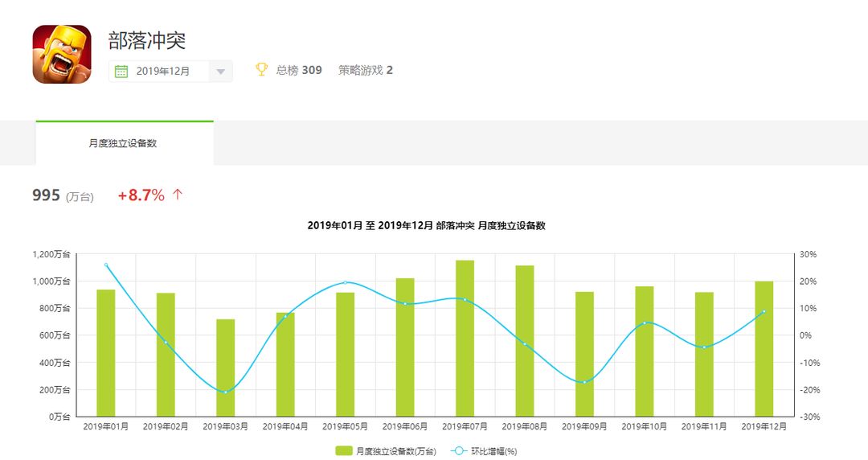Click the 600万台 left axis label
The width and height of the screenshot is (868, 460).
pos(55,335)
